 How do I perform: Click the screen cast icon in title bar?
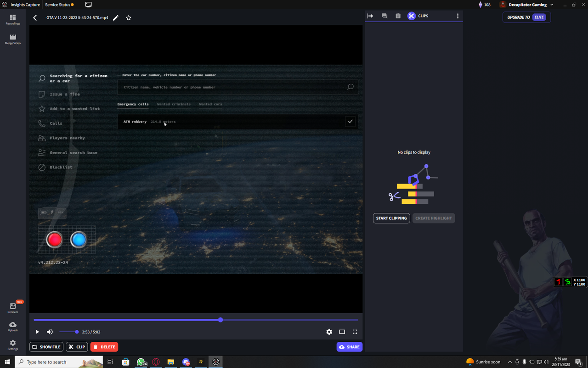pyautogui.click(x=89, y=5)
